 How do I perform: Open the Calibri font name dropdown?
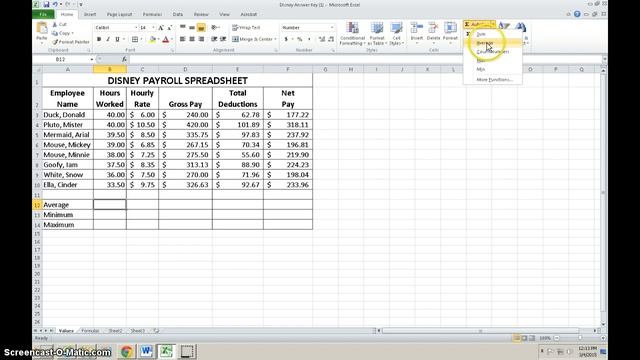tap(136, 27)
